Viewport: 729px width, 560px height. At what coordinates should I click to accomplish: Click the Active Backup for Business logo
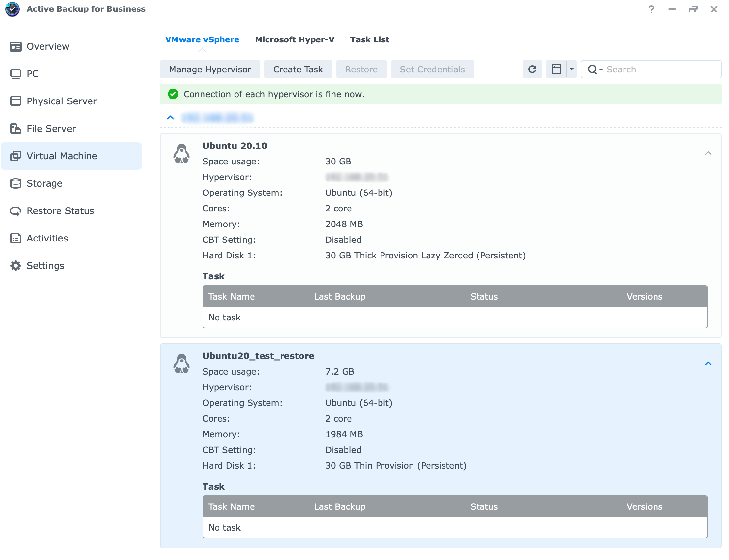point(13,9)
